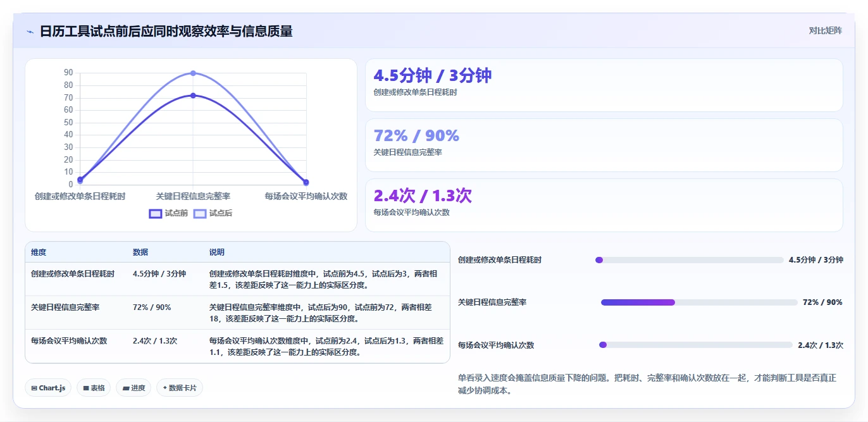Screen dimensions: 868x422
Task: Click the 说明 table column header
Action: 217,252
